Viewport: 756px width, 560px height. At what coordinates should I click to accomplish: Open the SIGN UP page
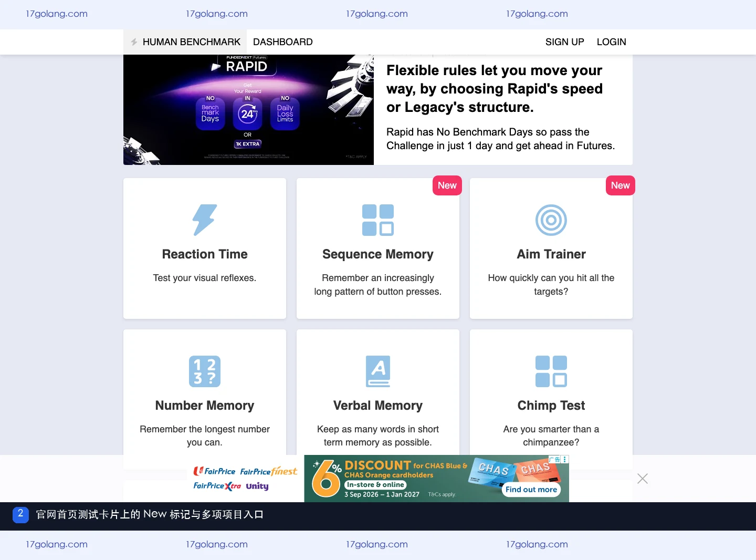(x=565, y=42)
